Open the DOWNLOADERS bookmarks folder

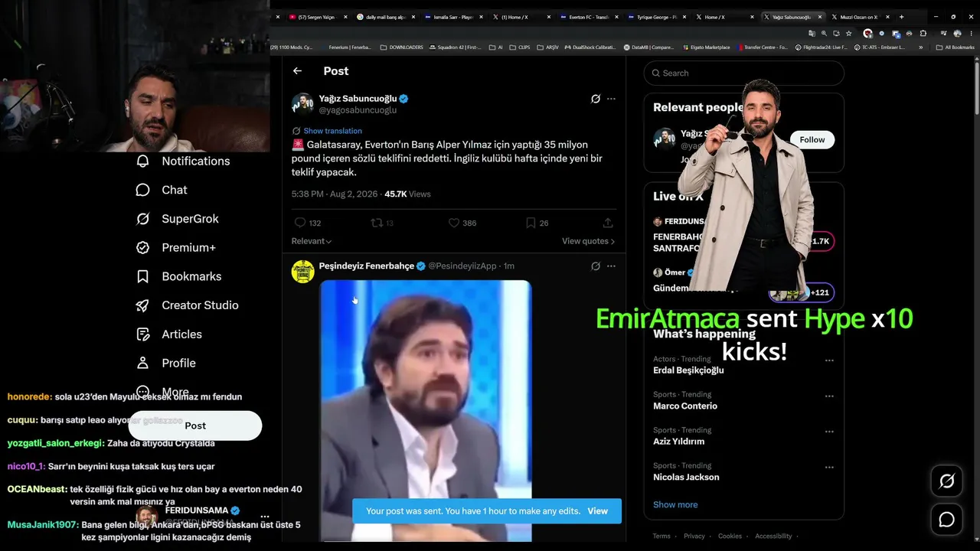pyautogui.click(x=401, y=47)
